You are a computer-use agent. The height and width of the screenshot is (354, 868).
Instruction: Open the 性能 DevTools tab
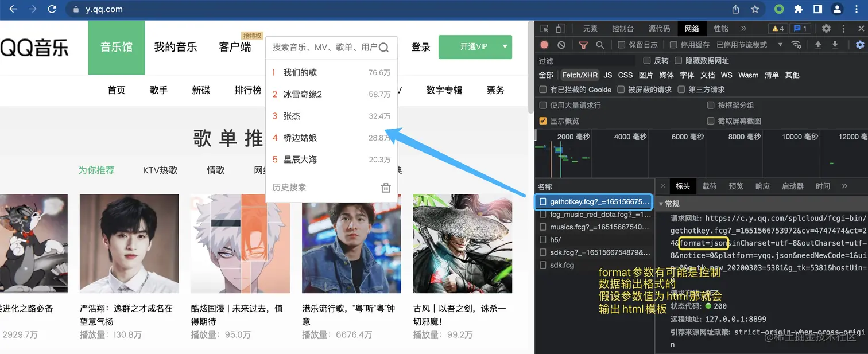[x=721, y=29]
